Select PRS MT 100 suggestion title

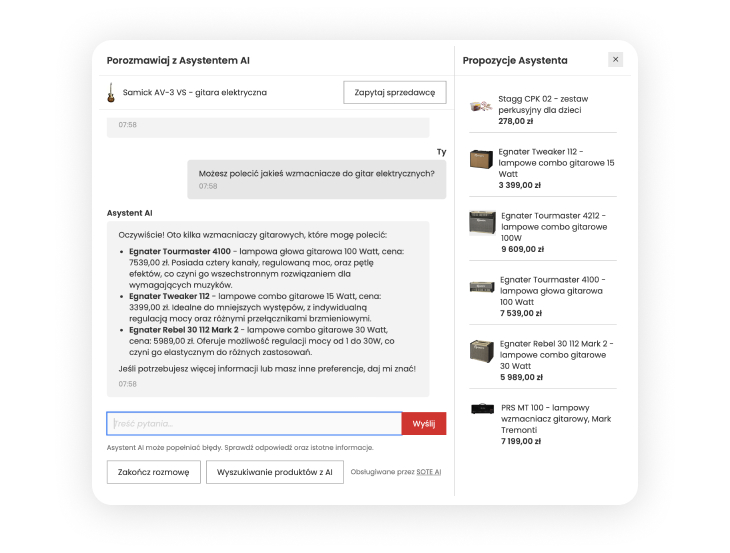click(x=556, y=418)
